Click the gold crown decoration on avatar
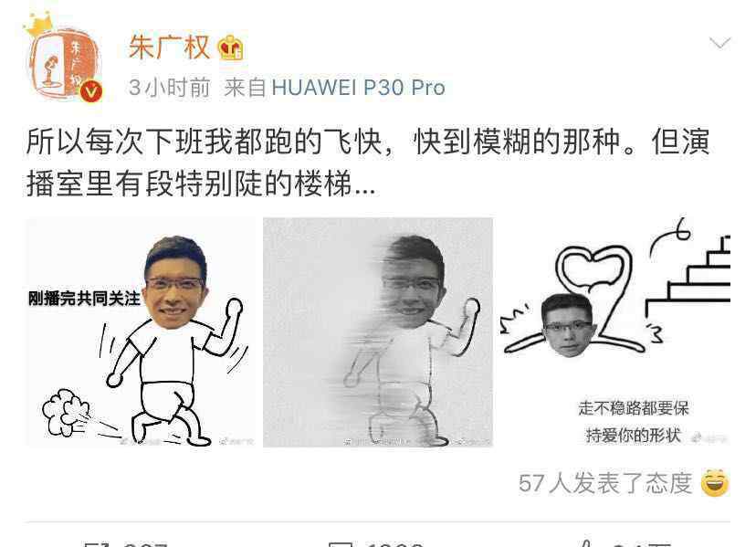Image resolution: width=756 pixels, height=547 pixels. coord(38,24)
